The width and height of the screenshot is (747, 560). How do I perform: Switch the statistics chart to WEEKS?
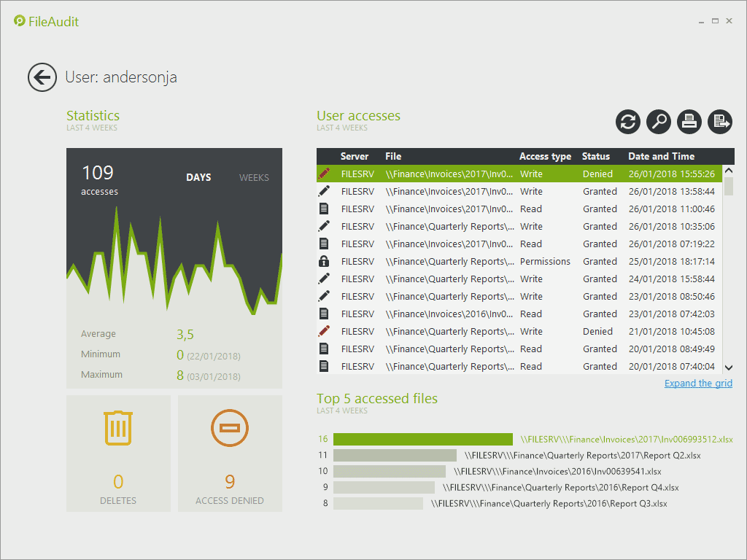(x=254, y=177)
